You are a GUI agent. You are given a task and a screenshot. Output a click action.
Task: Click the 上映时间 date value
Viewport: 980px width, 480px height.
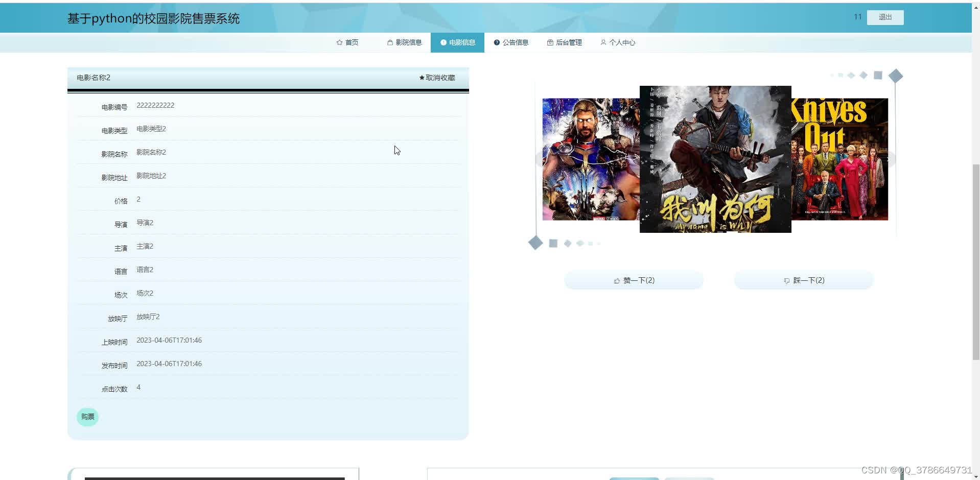pyautogui.click(x=169, y=340)
